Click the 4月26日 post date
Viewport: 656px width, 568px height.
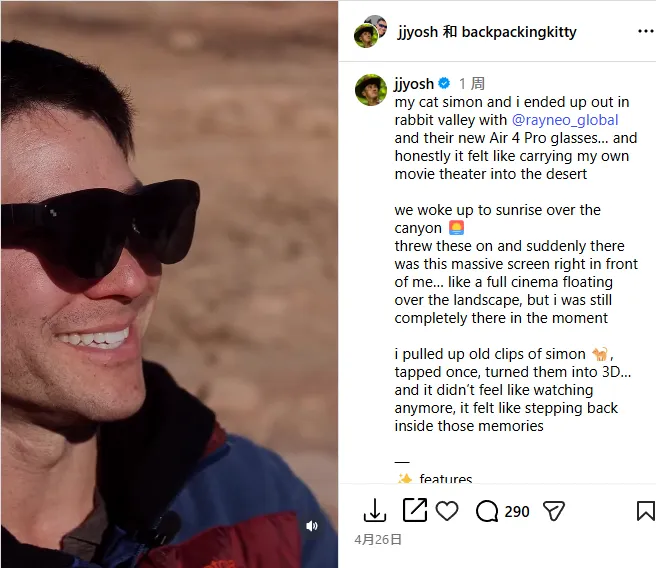(378, 540)
